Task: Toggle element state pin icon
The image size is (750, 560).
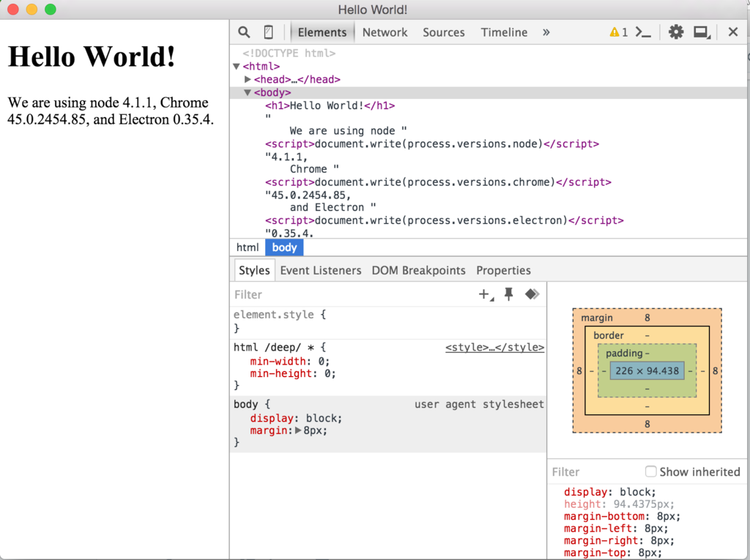Action: pyautogui.click(x=509, y=294)
